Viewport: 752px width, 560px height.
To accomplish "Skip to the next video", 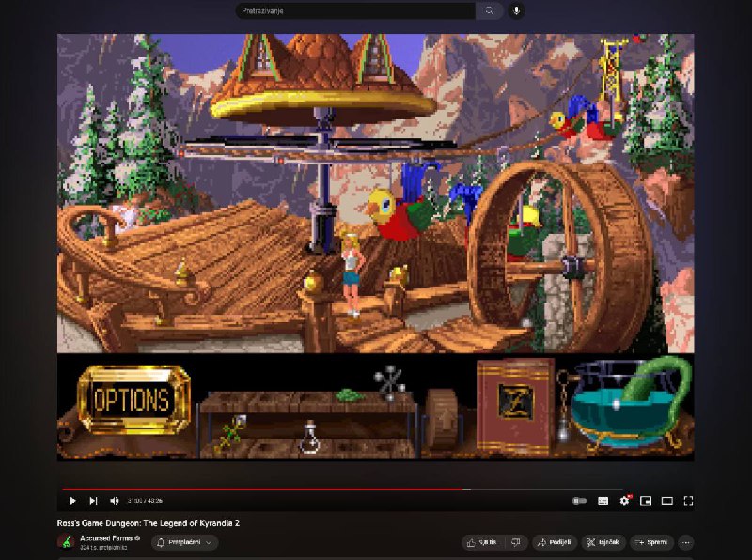I will click(x=93, y=501).
